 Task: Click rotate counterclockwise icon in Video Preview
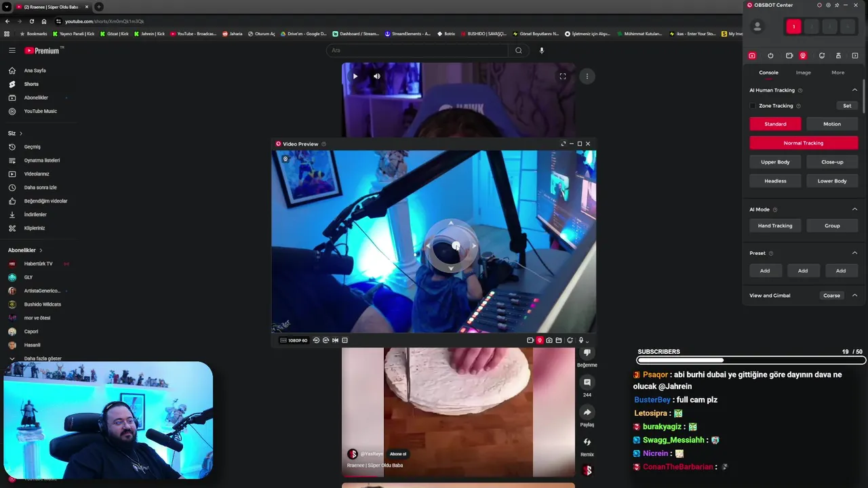[x=316, y=340]
